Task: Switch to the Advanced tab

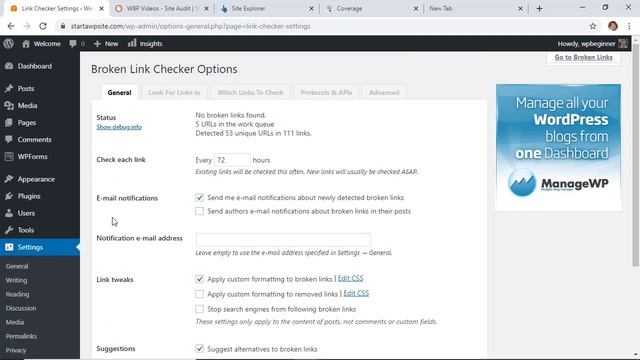Action: pyautogui.click(x=384, y=93)
